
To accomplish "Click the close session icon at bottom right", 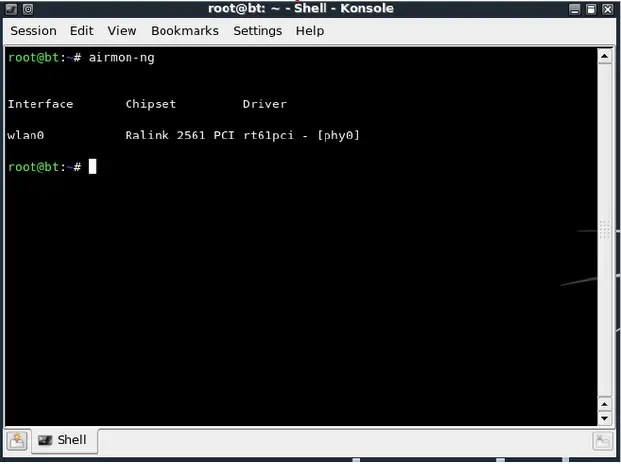I will (x=602, y=441).
